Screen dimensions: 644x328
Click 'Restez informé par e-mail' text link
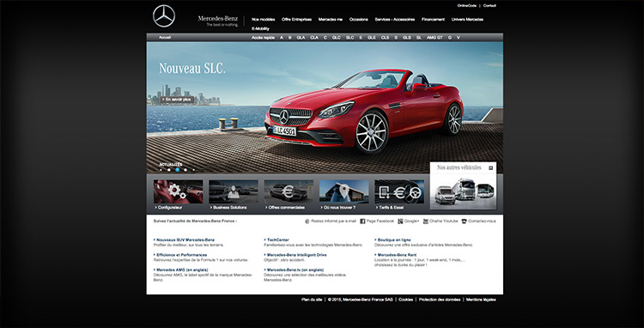pyautogui.click(x=333, y=222)
